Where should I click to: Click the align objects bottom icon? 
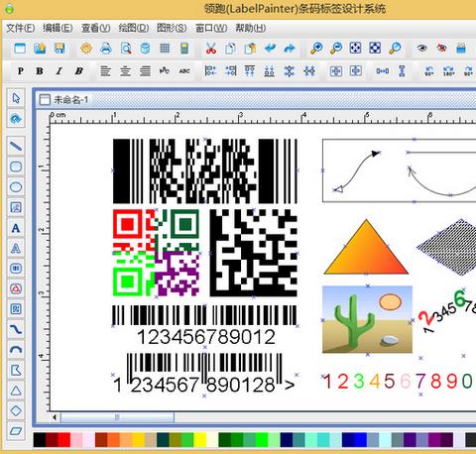[270, 70]
